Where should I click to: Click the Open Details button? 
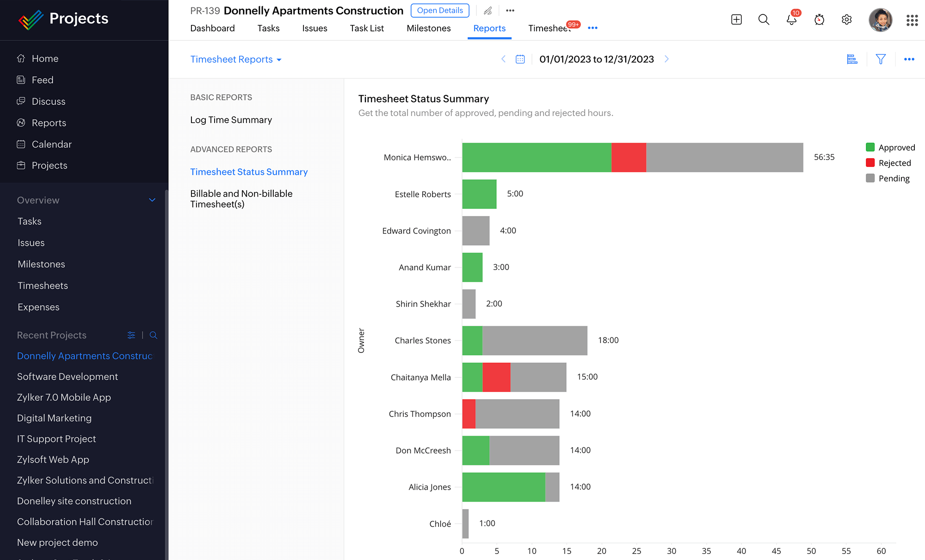point(439,11)
